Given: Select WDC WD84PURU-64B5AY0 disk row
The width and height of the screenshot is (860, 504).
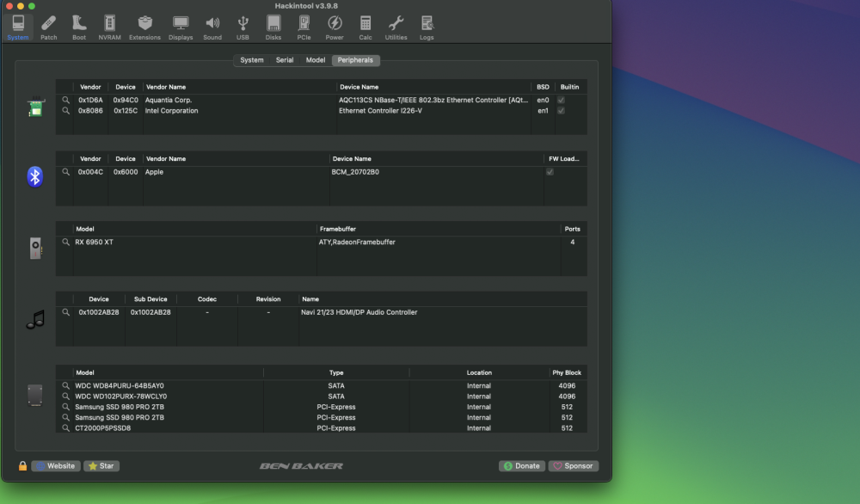Looking at the screenshot, I should pos(322,385).
